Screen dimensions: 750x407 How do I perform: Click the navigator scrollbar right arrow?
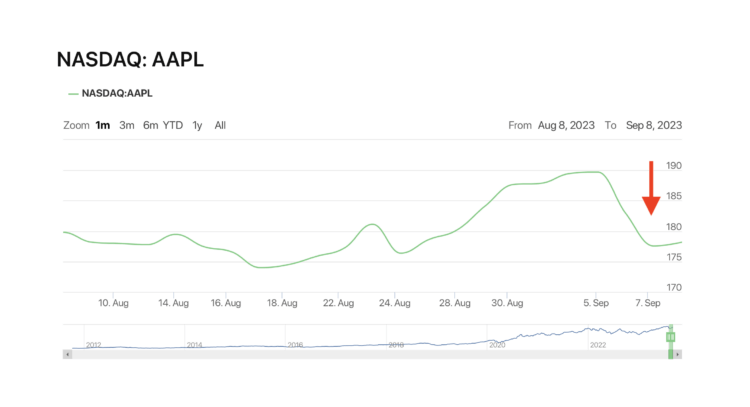point(677,354)
